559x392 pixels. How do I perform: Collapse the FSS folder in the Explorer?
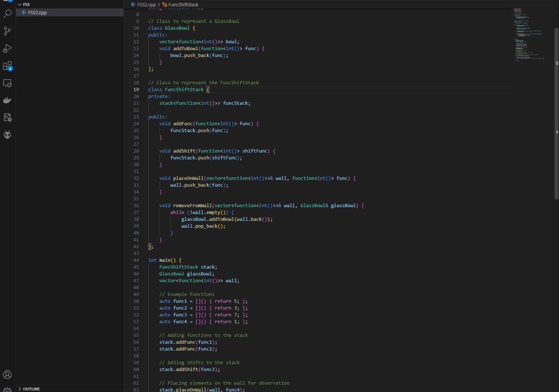pyautogui.click(x=20, y=4)
